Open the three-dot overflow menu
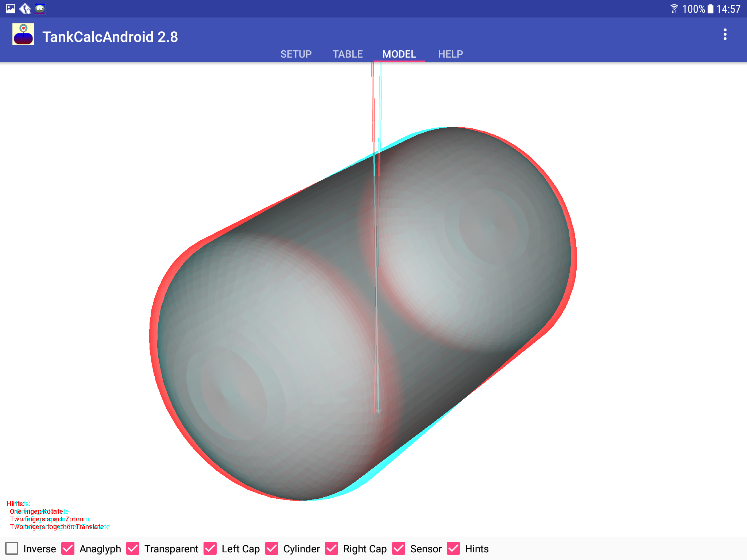This screenshot has width=747, height=560. pos(725,35)
